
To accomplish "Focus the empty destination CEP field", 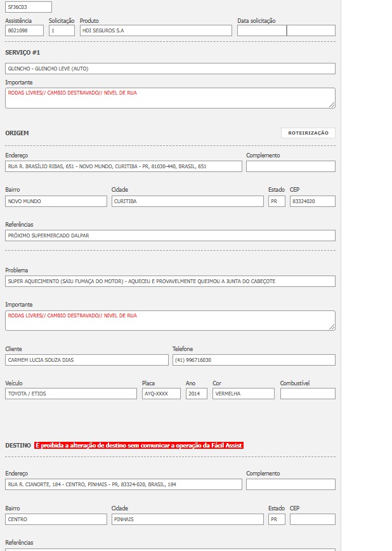I will [313, 519].
